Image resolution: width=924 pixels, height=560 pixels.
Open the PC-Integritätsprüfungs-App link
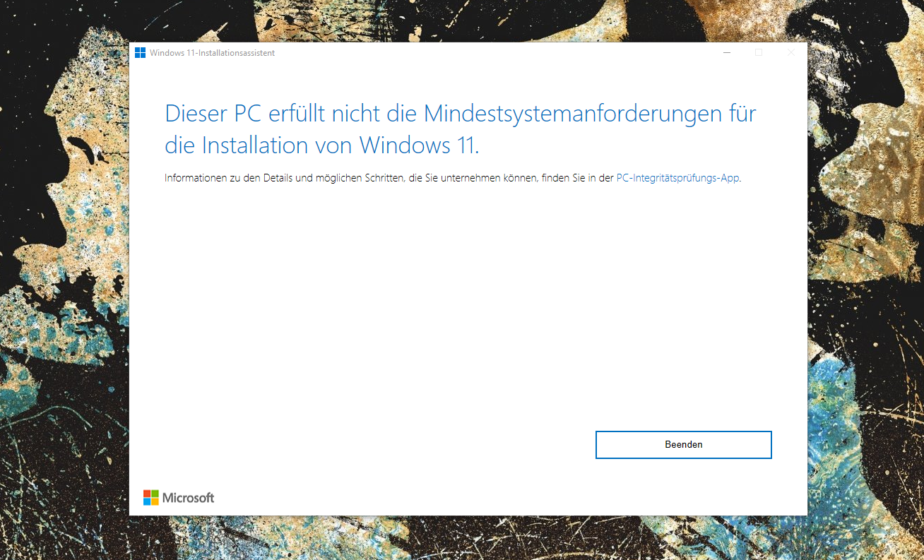pyautogui.click(x=677, y=178)
